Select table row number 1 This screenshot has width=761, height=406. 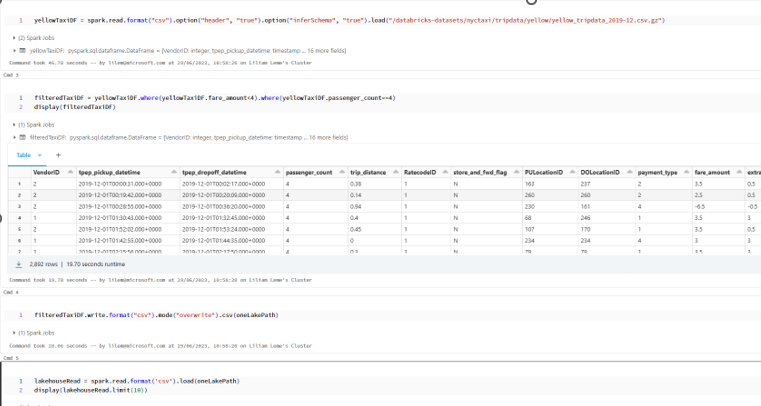pyautogui.click(x=19, y=184)
